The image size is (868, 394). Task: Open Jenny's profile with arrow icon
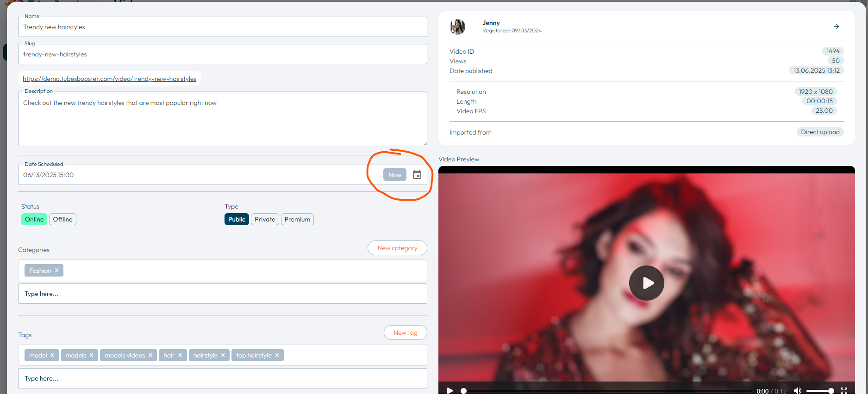(836, 26)
